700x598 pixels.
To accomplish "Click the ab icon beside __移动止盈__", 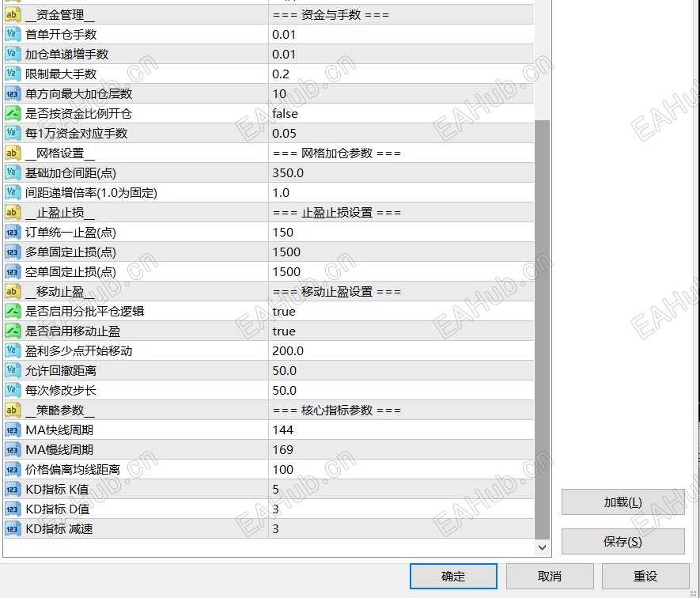I will click(x=12, y=291).
